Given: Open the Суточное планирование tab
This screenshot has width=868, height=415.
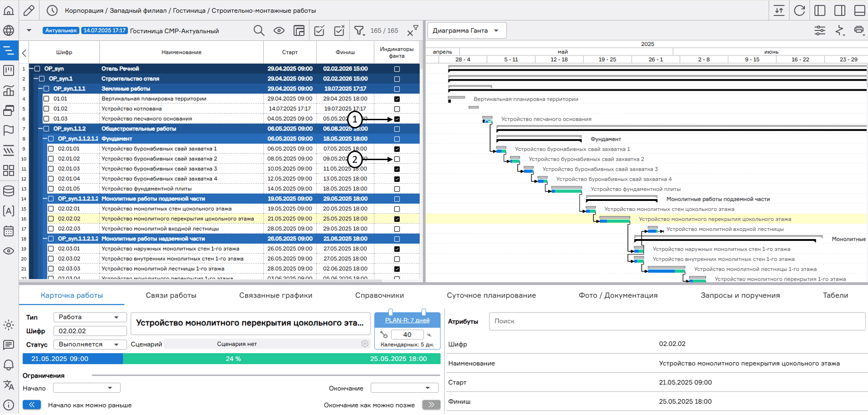Looking at the screenshot, I should tap(491, 295).
